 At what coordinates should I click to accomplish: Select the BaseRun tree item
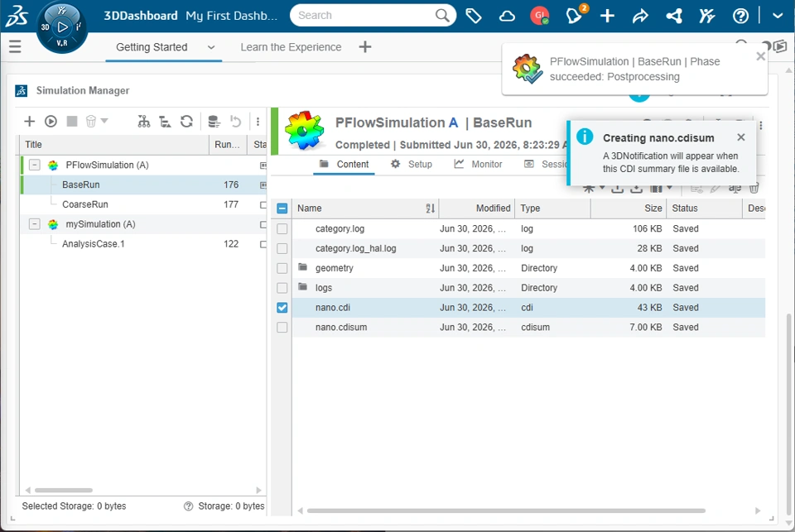pos(80,185)
